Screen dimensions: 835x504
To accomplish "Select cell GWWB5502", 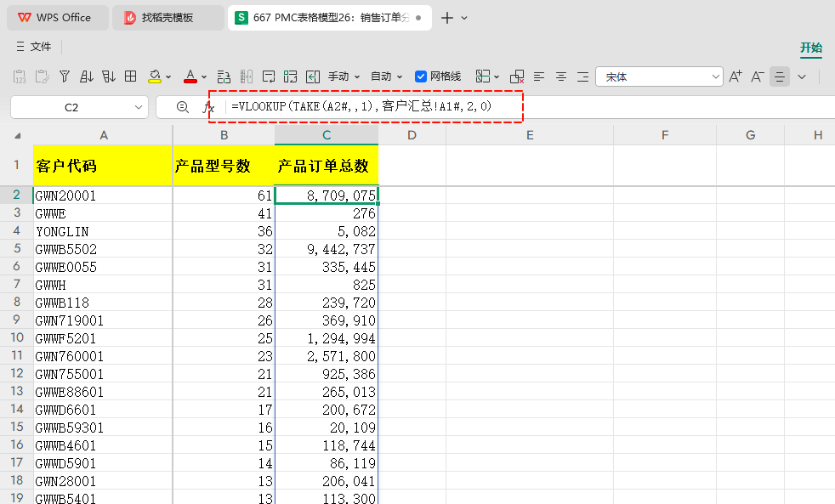I will pyautogui.click(x=103, y=249).
